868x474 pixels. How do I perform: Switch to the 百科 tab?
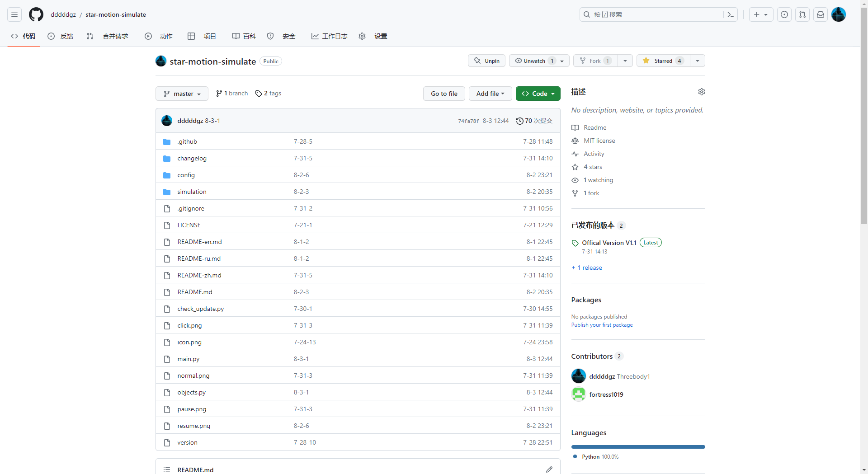(x=244, y=36)
